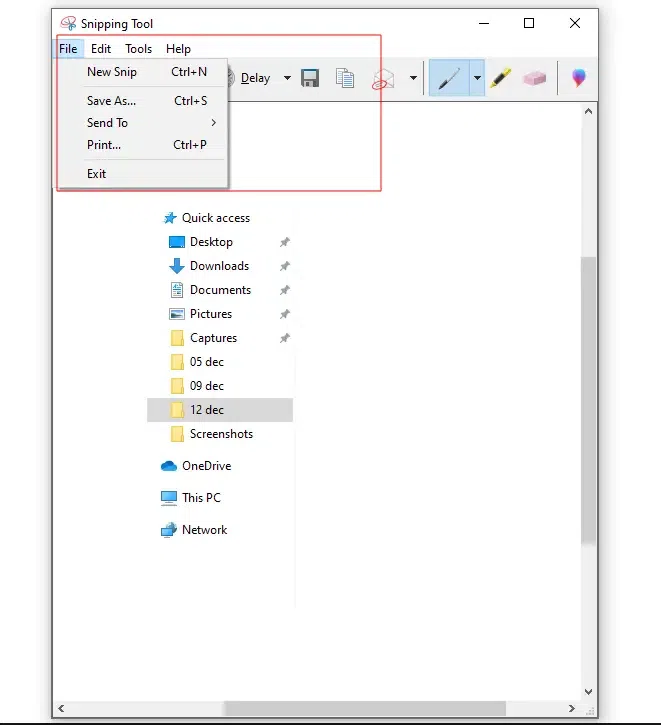
Task: Click the This PC label
Action: (201, 498)
